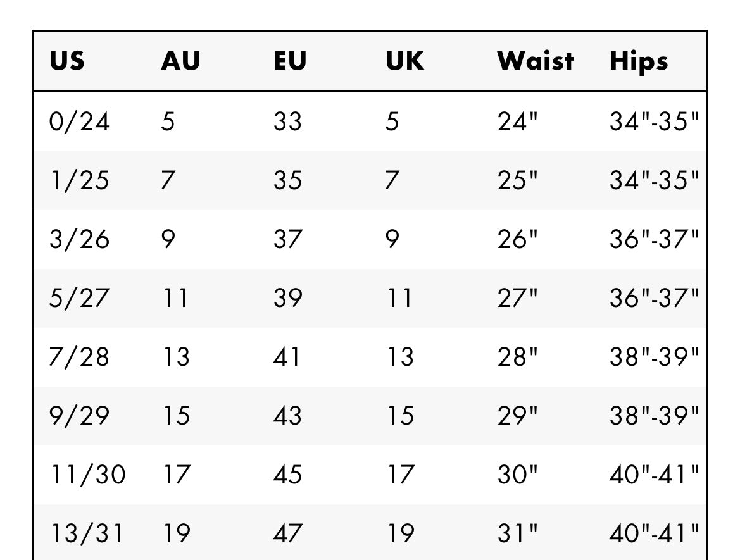
Task: Click the US column header
Action: coord(67,61)
